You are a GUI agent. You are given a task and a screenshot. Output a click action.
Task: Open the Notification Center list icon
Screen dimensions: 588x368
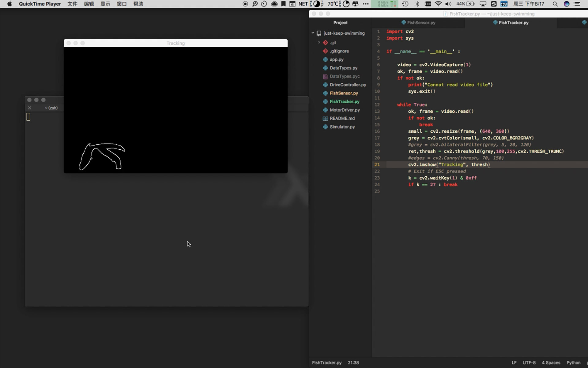(577, 4)
